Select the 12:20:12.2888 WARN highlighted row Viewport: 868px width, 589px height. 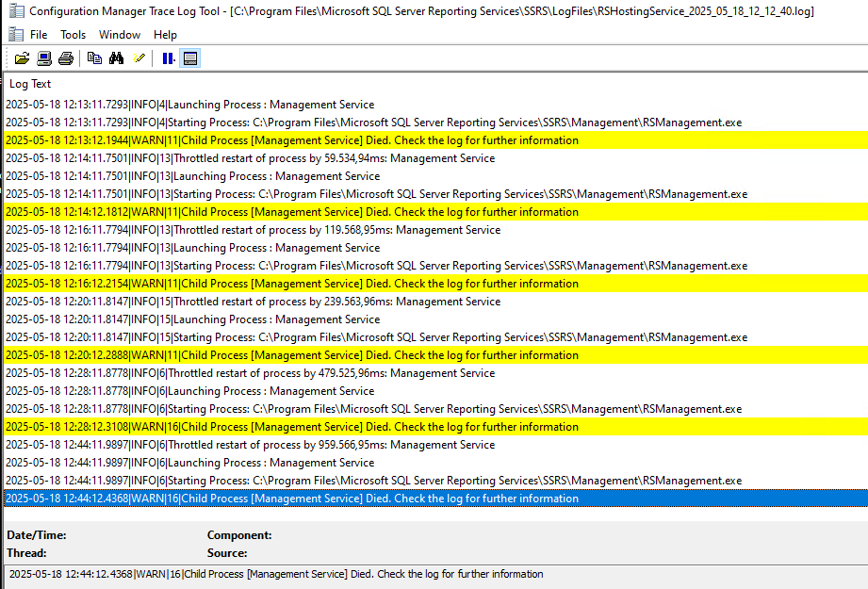[435, 355]
